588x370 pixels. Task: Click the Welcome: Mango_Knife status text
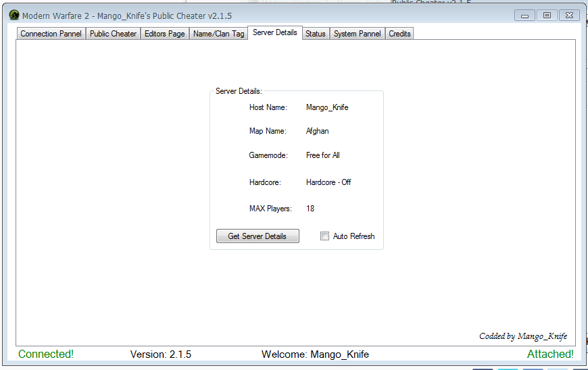pyautogui.click(x=315, y=354)
